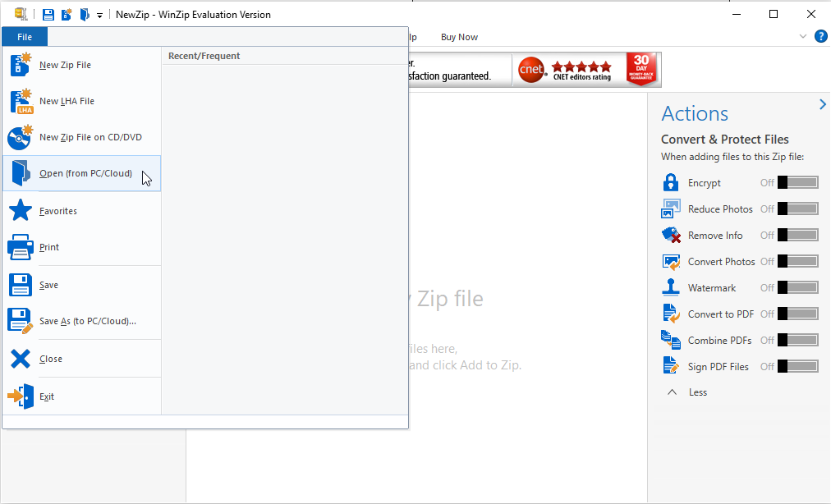Toggle the Convert to PDF switch
Screen dimensions: 831x504
click(798, 314)
